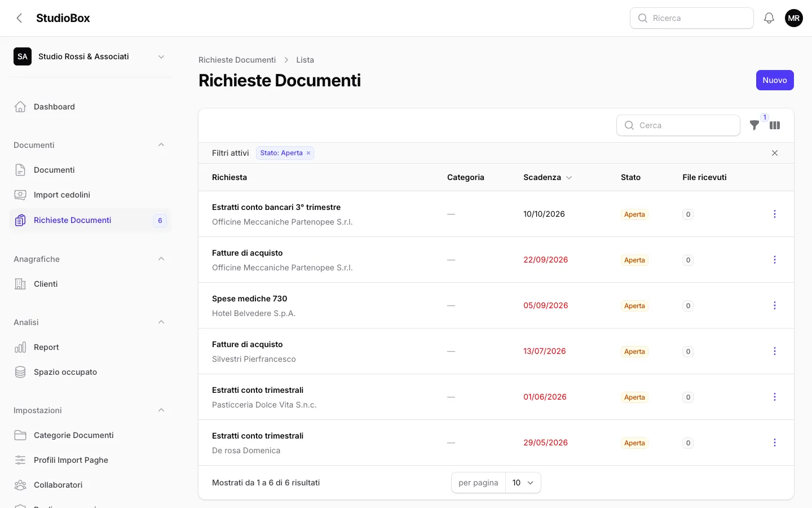This screenshot has height=508, width=812.
Task: Open actions menu for Estratti conto bancari 3° trimestre
Action: click(x=775, y=214)
